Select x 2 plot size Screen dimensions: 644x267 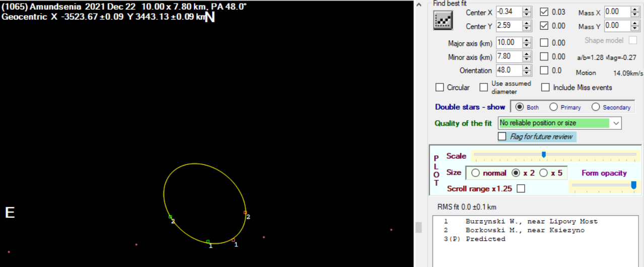pos(516,173)
